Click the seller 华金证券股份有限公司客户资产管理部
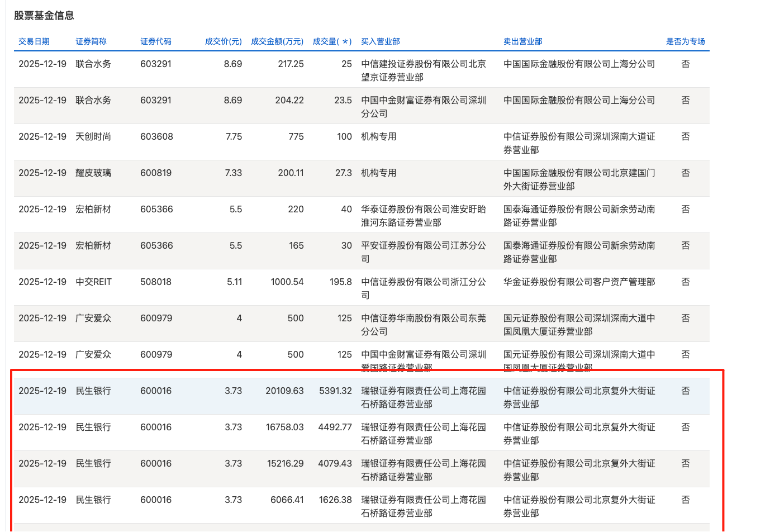 click(x=579, y=282)
